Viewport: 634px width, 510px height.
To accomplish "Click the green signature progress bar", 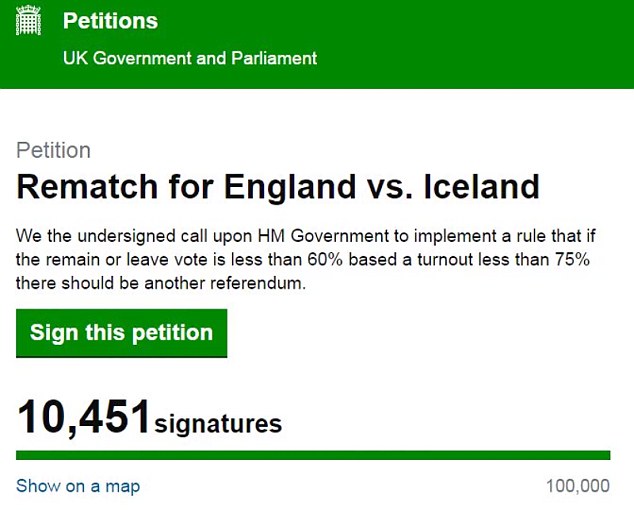I will click(313, 455).
